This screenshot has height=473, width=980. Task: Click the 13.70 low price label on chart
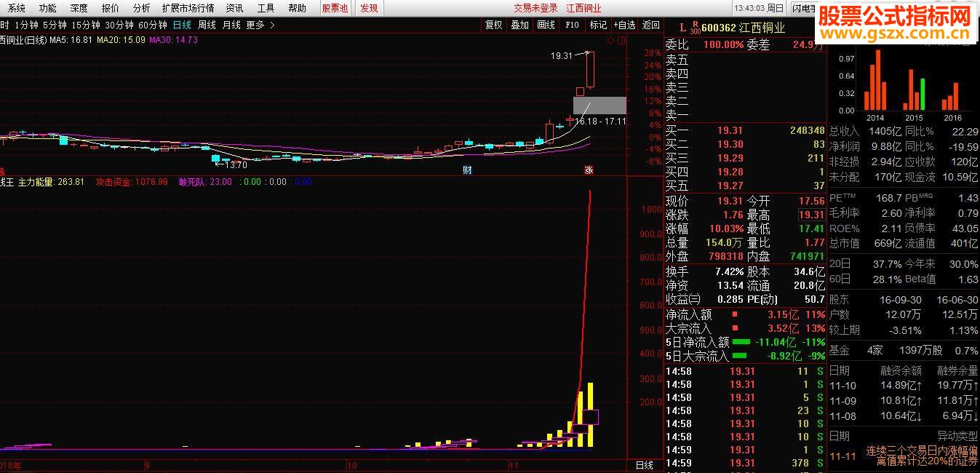pos(236,164)
